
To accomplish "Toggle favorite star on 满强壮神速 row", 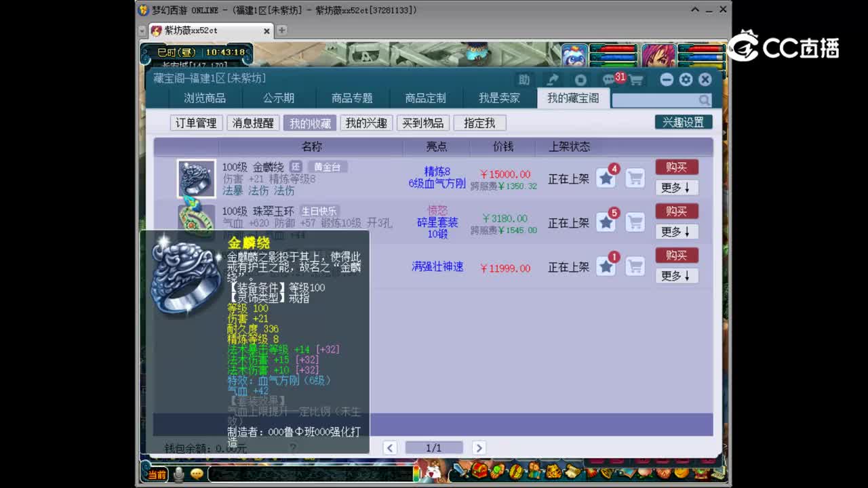I will click(x=606, y=267).
